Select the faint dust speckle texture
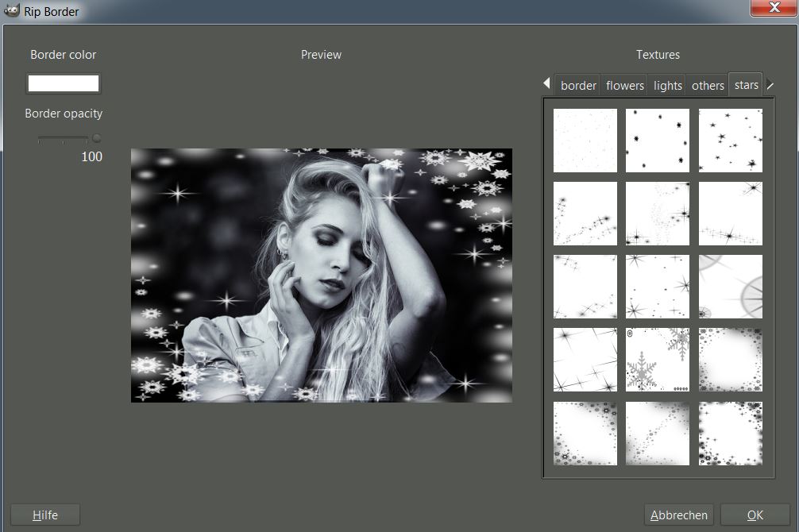 (585, 140)
